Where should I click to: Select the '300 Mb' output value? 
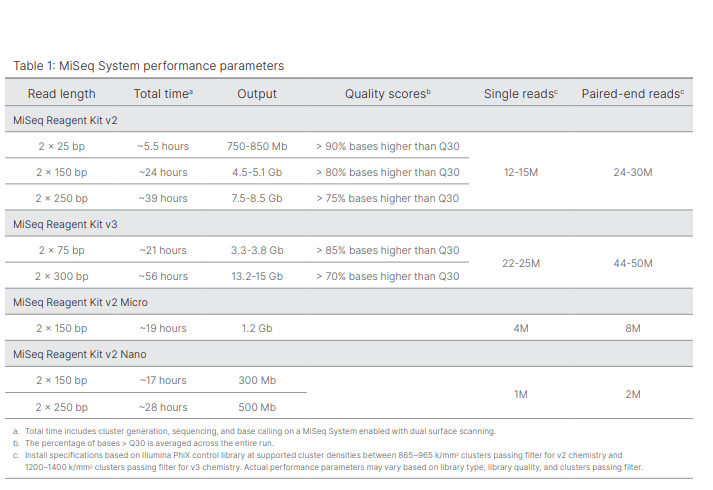(257, 380)
